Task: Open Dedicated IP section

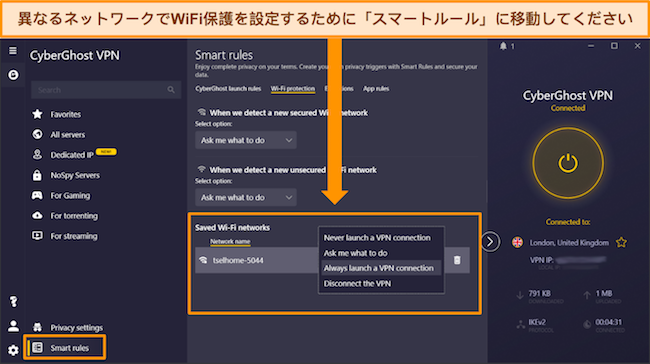Action: point(72,155)
